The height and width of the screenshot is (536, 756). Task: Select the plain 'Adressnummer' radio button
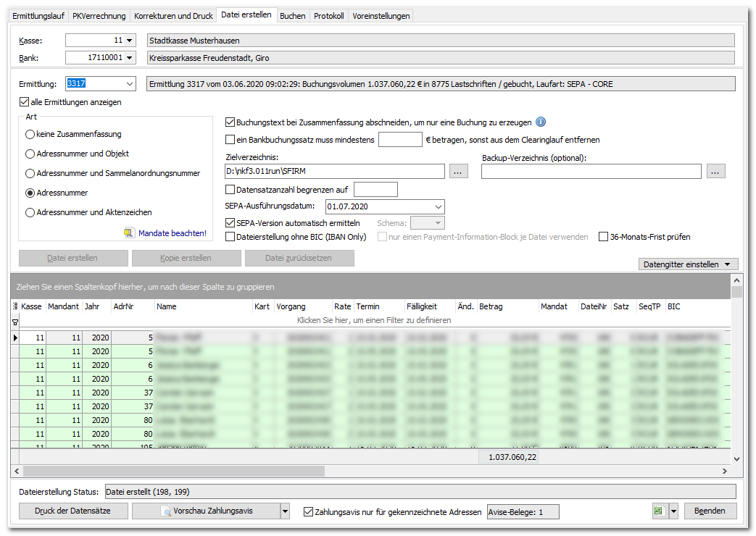pyautogui.click(x=30, y=193)
